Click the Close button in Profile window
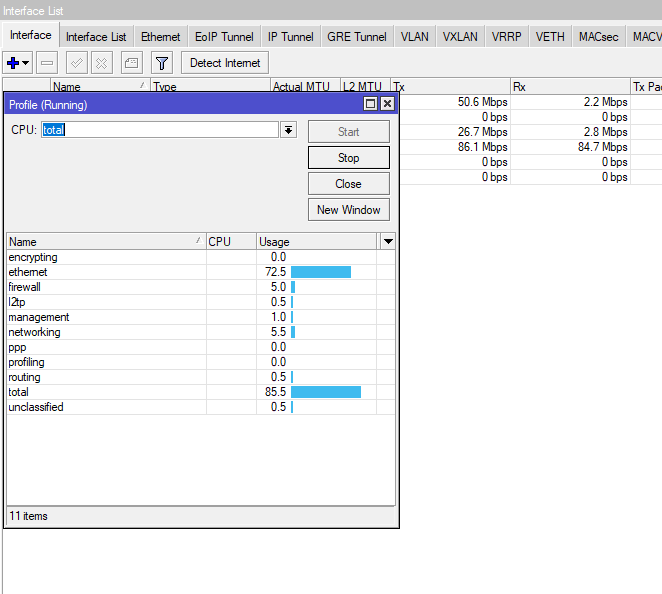 [x=349, y=184]
